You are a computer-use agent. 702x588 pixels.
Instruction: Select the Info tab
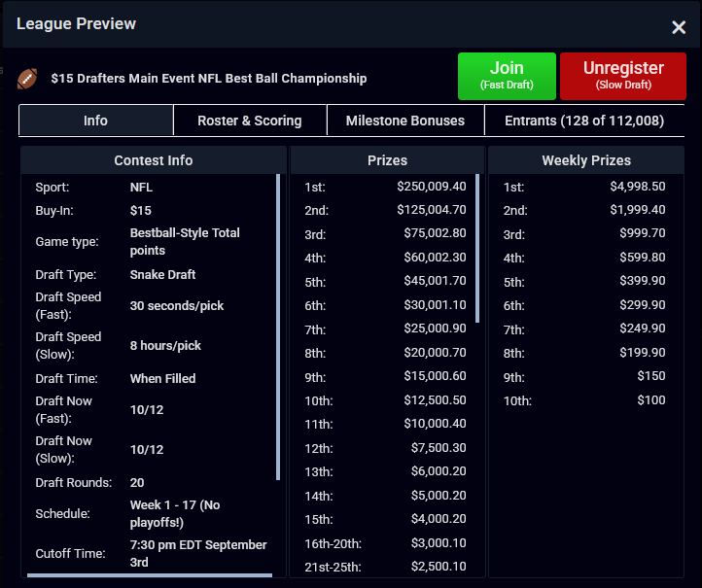(96, 121)
